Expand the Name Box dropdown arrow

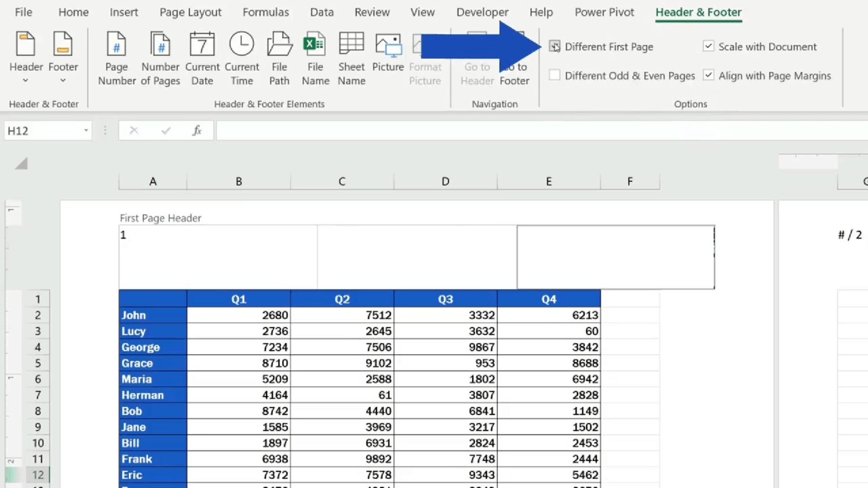coord(86,131)
